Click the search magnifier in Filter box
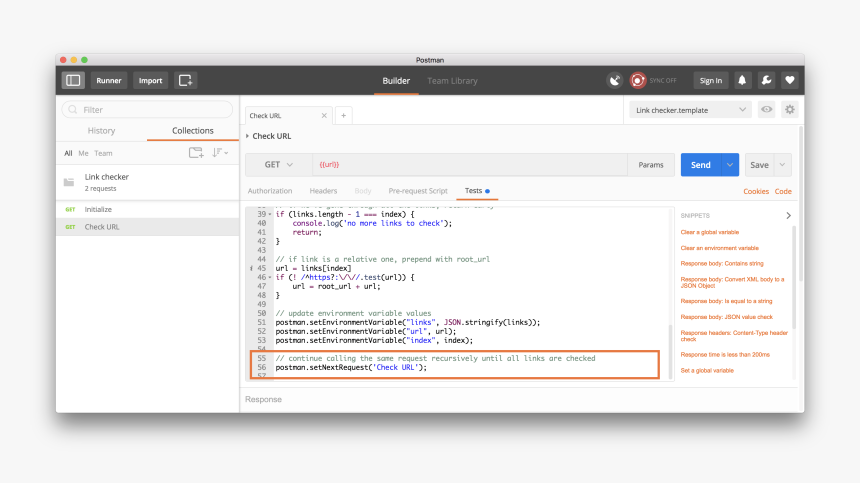The width and height of the screenshot is (860, 483). [73, 110]
